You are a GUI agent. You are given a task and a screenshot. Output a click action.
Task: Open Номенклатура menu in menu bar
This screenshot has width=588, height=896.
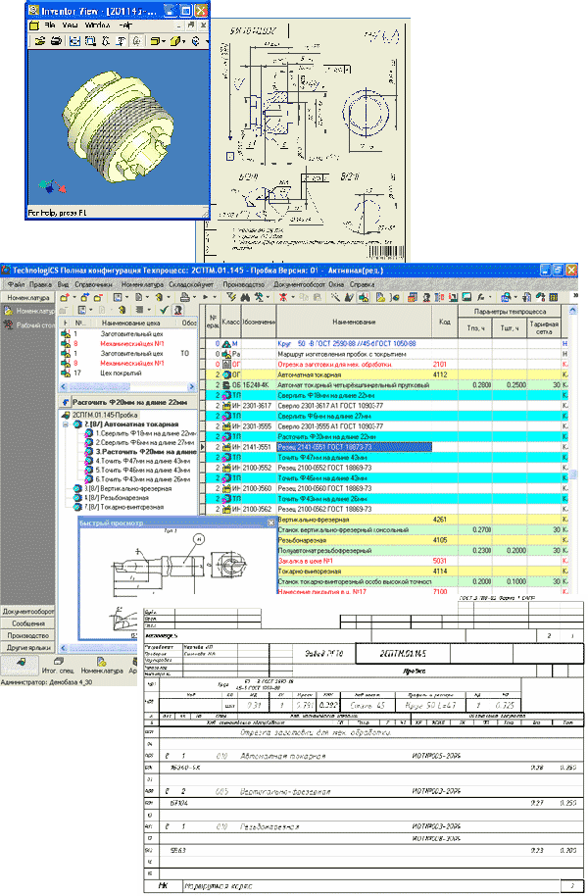[x=142, y=284]
